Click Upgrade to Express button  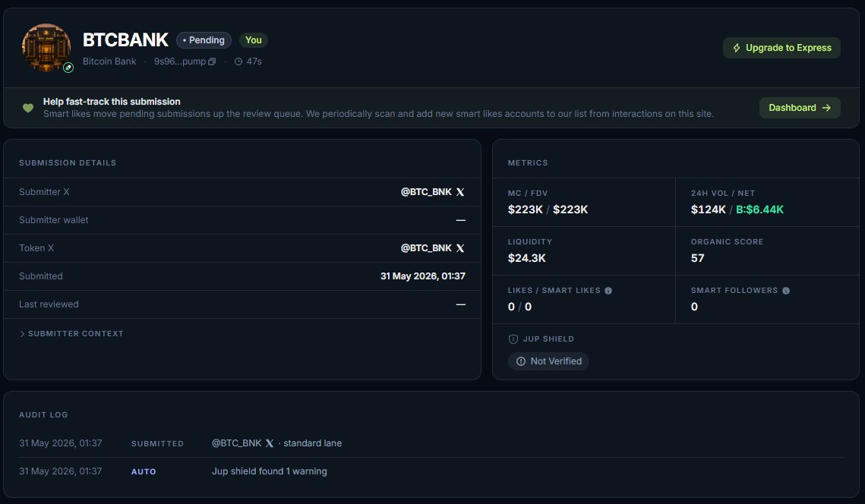coord(781,48)
